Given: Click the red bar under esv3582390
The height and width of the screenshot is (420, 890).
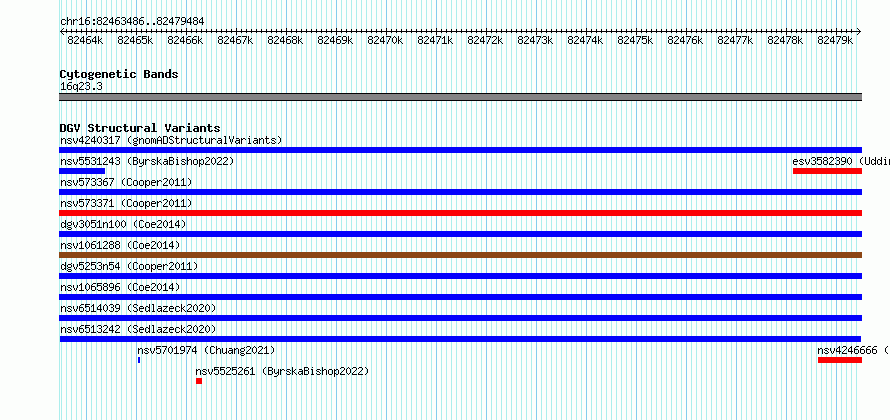Looking at the screenshot, I should point(828,171).
